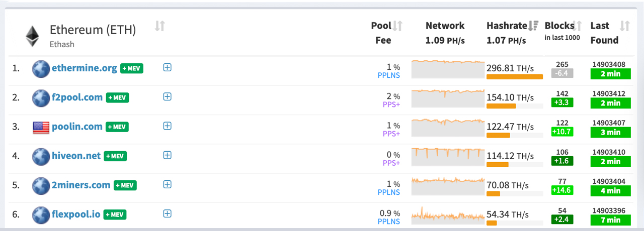Click the MEV badge next to hiveon.net
The image size is (644, 231).
(115, 156)
